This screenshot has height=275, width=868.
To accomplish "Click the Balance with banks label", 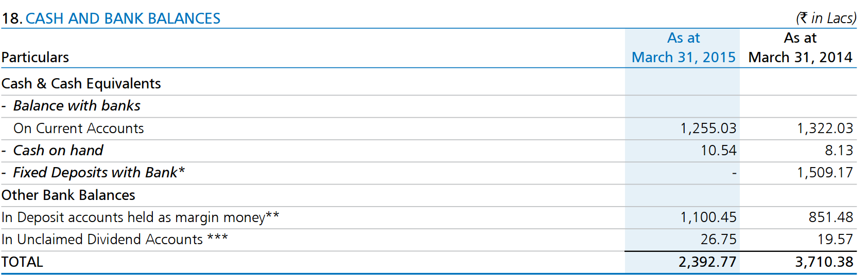I will [x=77, y=105].
